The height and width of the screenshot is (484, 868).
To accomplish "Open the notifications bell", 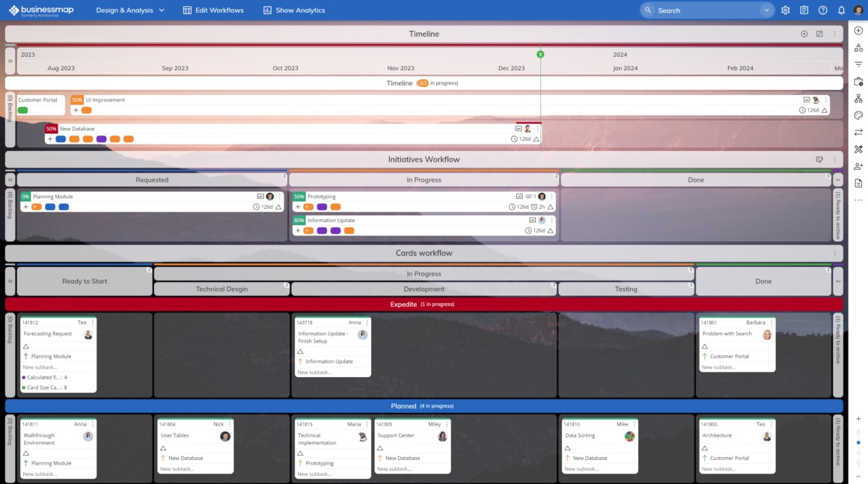I will [841, 10].
